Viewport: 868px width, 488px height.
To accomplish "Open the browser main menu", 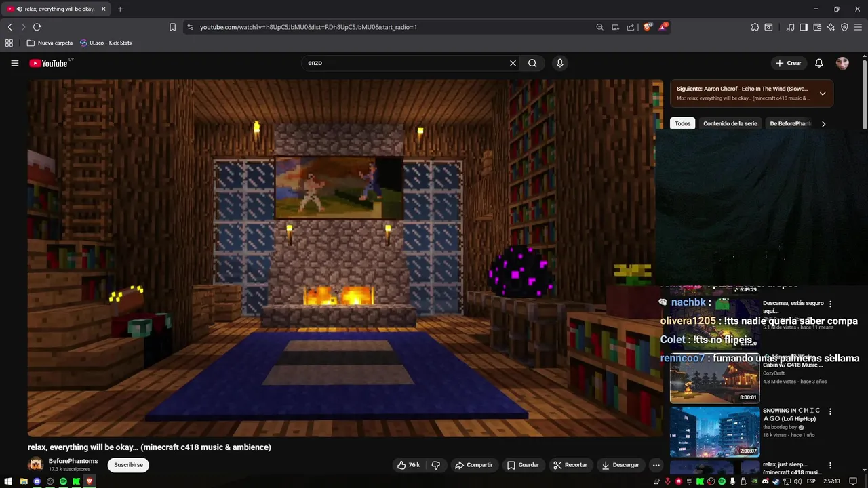I will 858,27.
